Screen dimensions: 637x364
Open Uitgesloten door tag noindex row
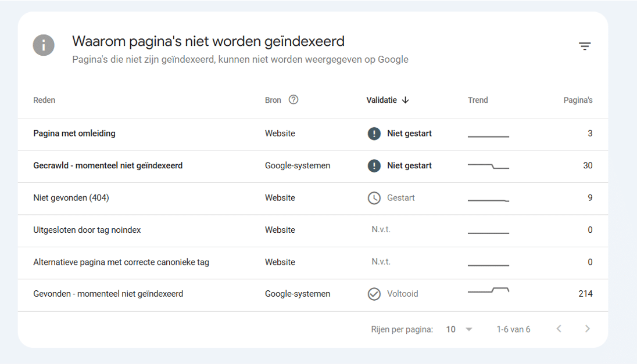pyautogui.click(x=313, y=230)
